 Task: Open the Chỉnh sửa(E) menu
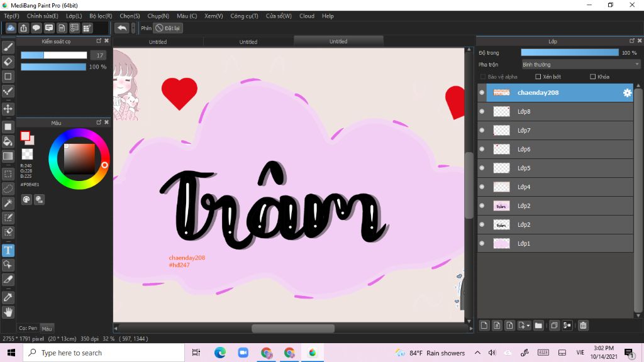(x=42, y=16)
